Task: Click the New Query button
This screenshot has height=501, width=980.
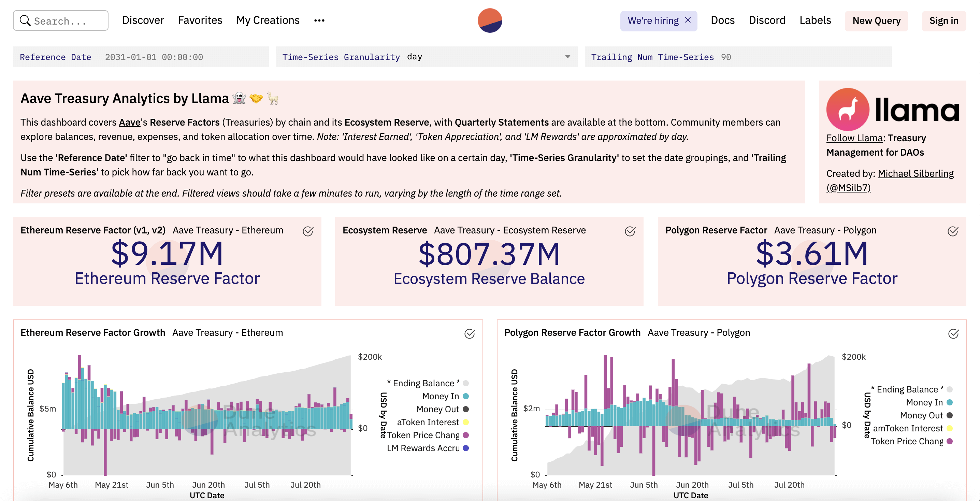Action: pyautogui.click(x=877, y=21)
